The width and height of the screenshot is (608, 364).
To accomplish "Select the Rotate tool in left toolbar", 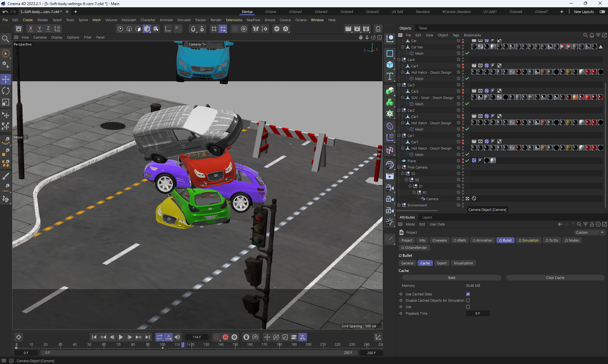I will point(6,91).
